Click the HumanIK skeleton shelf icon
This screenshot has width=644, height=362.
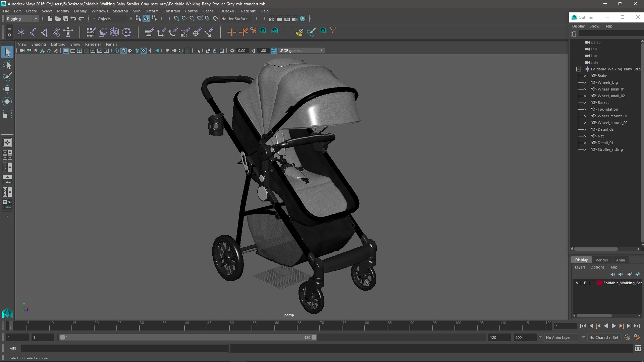coord(68,32)
